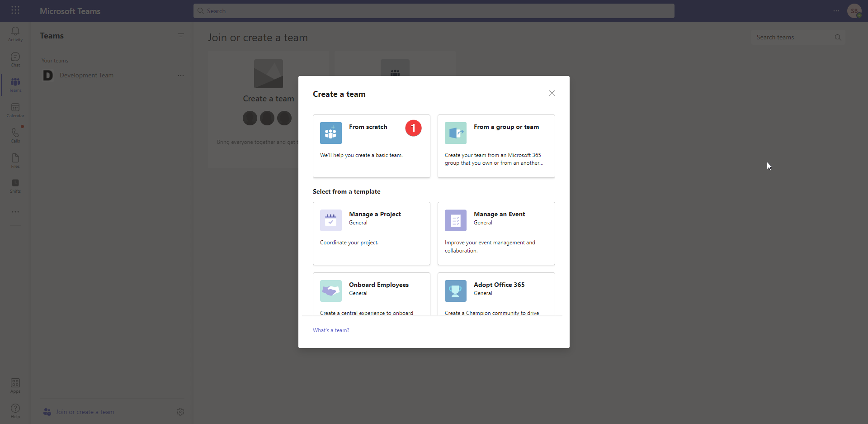Screen dimensions: 868x424
Task: Open the app launcher waffle icon
Action: [x=15, y=10]
